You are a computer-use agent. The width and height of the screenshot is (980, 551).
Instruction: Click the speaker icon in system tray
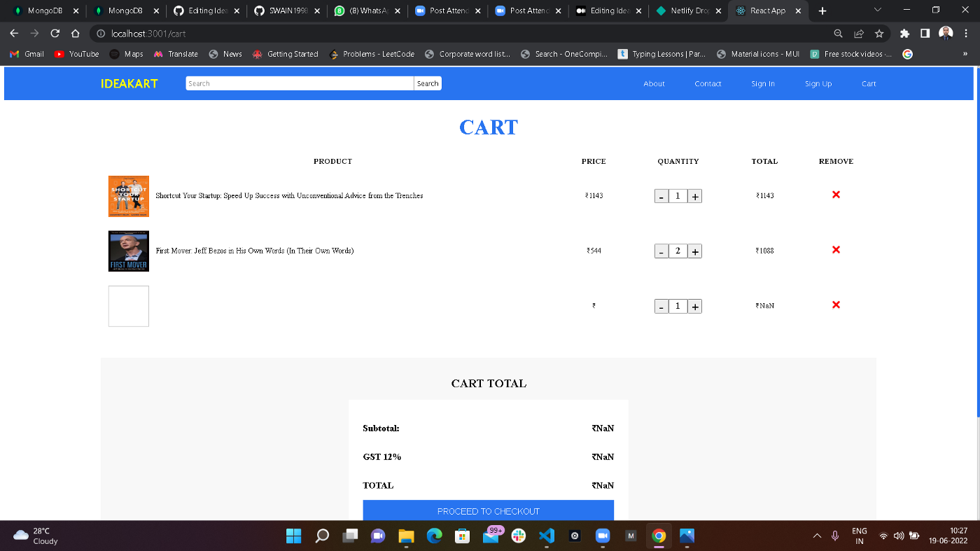pyautogui.click(x=899, y=536)
